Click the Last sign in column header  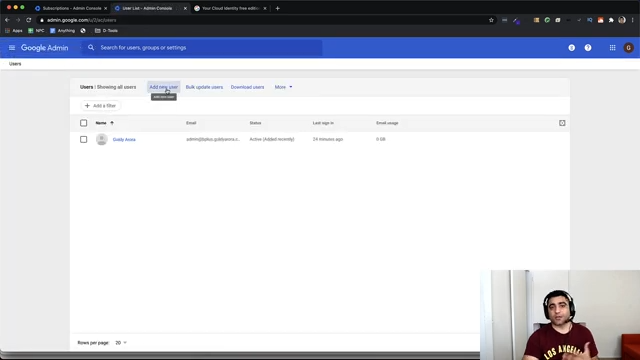323,123
